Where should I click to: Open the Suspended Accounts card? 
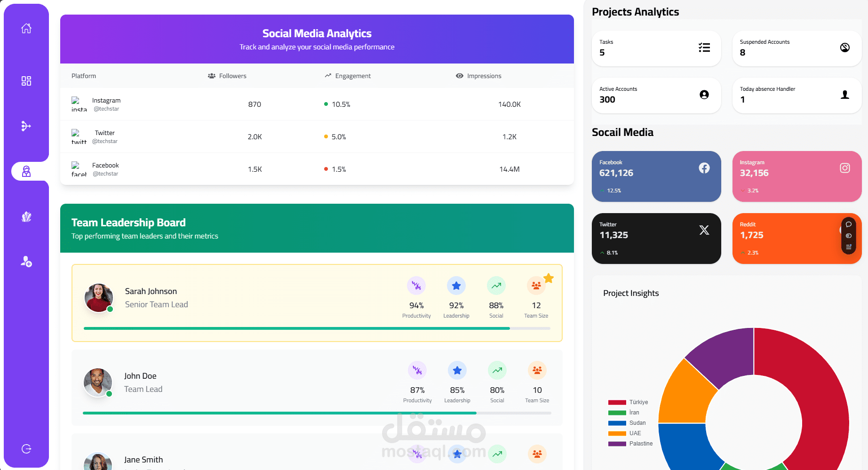pyautogui.click(x=797, y=48)
